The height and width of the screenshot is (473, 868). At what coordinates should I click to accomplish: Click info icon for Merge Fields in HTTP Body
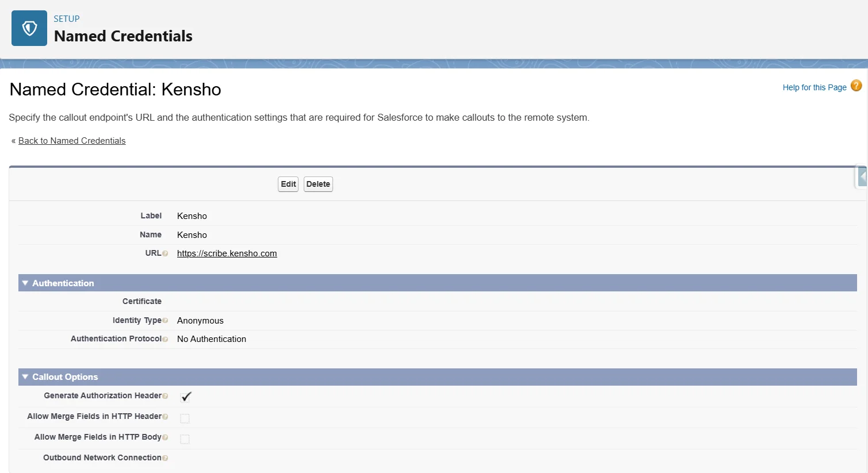coord(165,437)
